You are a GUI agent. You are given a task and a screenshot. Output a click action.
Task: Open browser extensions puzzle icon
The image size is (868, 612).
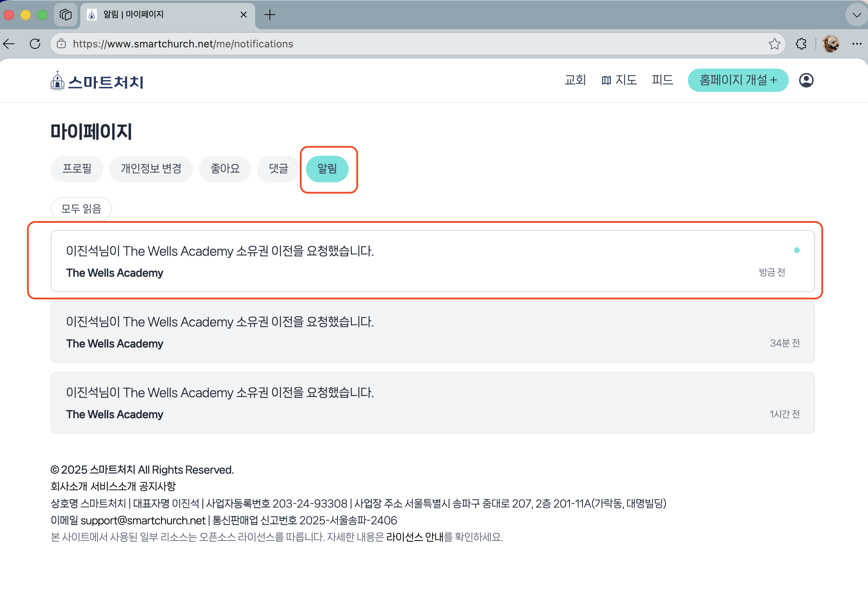tap(801, 44)
